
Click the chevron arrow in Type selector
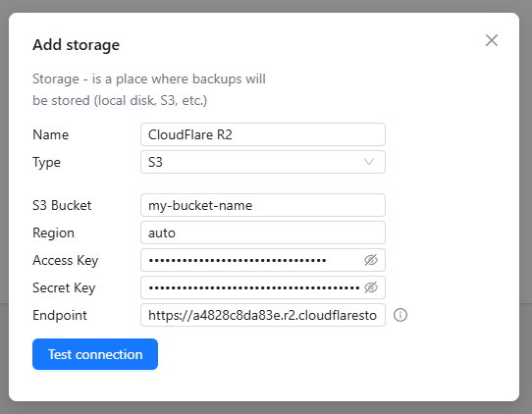tap(369, 162)
